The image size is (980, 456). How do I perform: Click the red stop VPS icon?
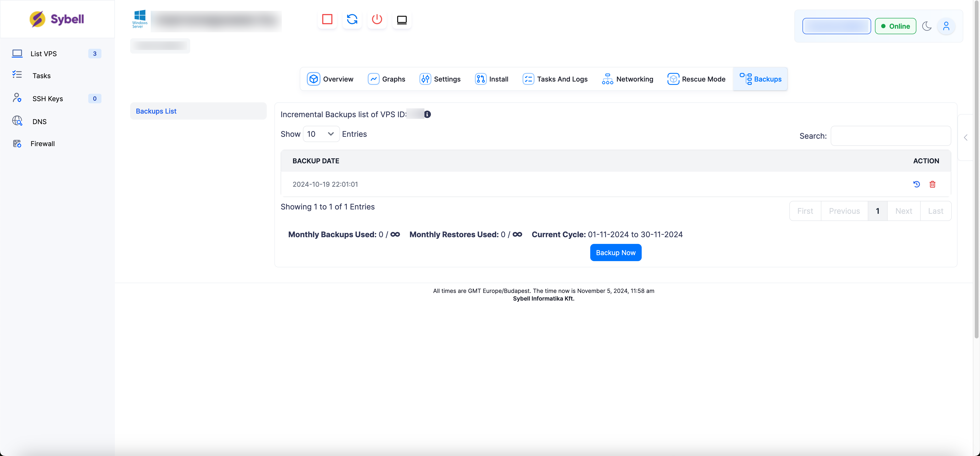click(327, 19)
